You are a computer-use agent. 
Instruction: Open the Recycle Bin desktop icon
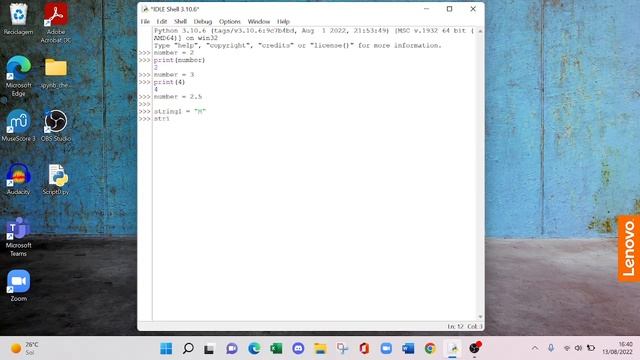[x=18, y=19]
